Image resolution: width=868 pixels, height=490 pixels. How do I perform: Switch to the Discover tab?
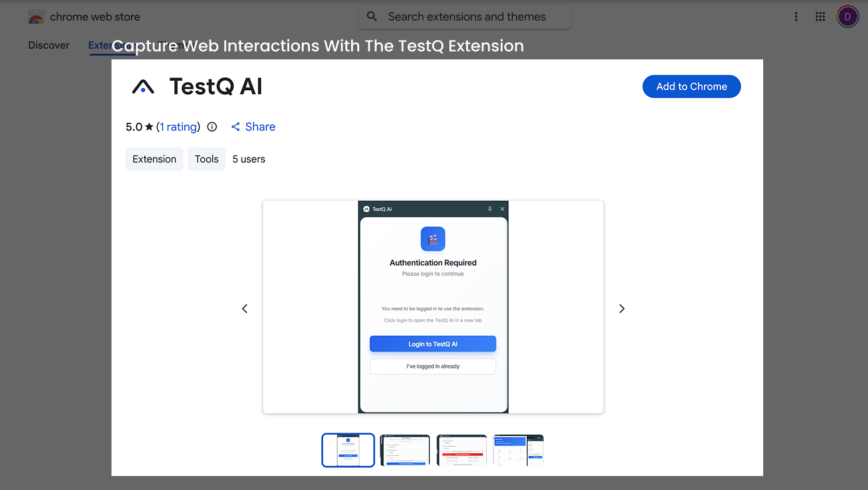pyautogui.click(x=49, y=45)
